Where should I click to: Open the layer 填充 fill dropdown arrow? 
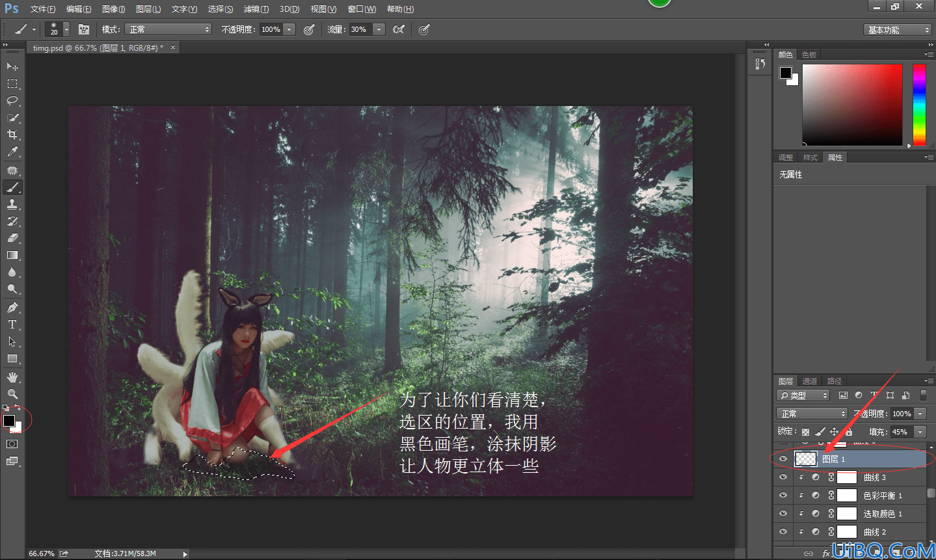coord(920,432)
